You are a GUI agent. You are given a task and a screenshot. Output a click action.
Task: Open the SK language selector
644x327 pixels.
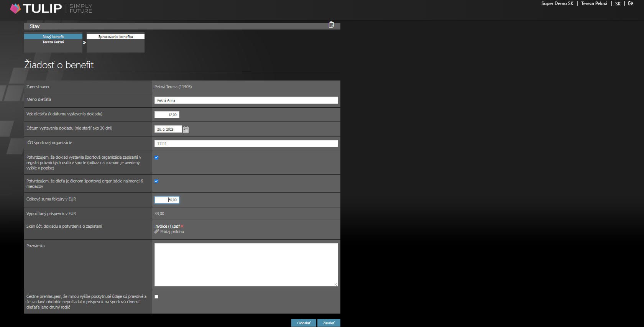pyautogui.click(x=618, y=3)
